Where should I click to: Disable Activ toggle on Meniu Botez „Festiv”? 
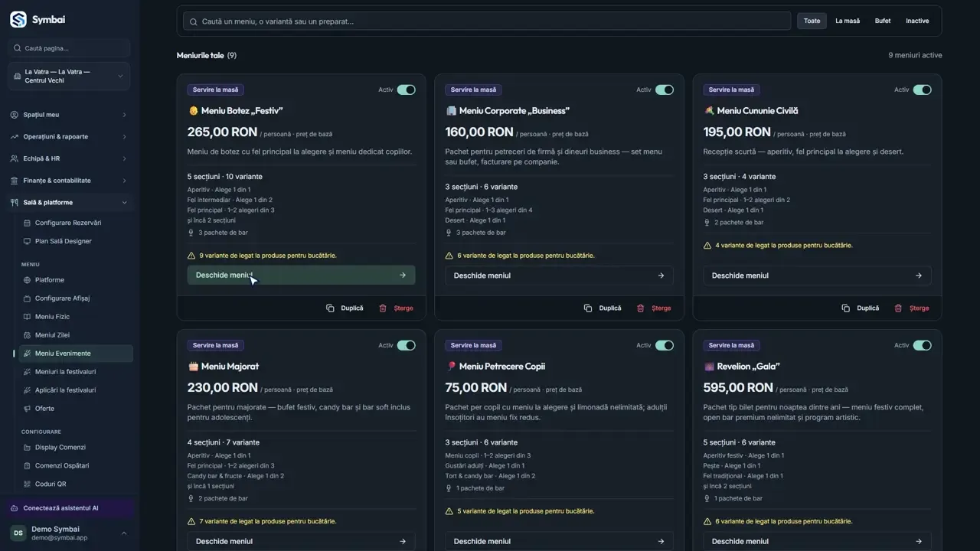406,90
